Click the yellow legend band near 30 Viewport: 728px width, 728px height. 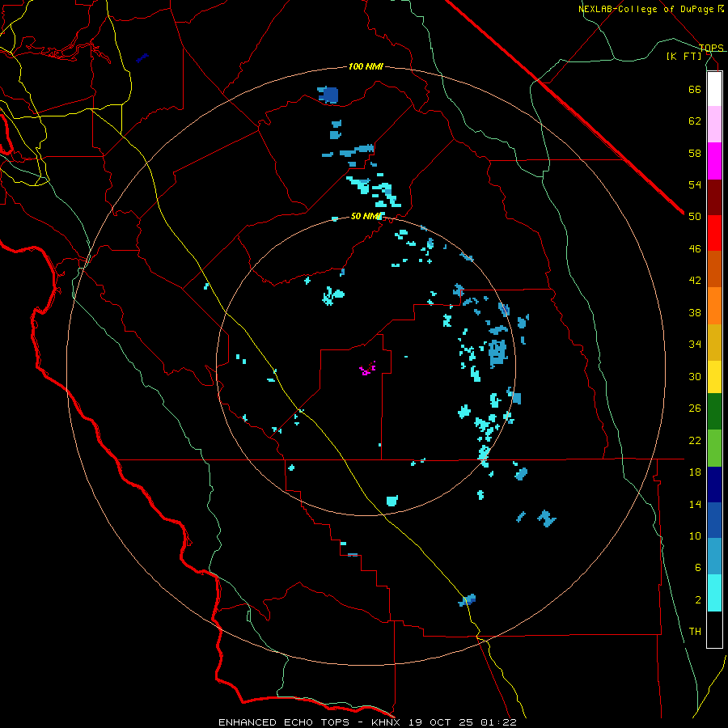pyautogui.click(x=714, y=376)
